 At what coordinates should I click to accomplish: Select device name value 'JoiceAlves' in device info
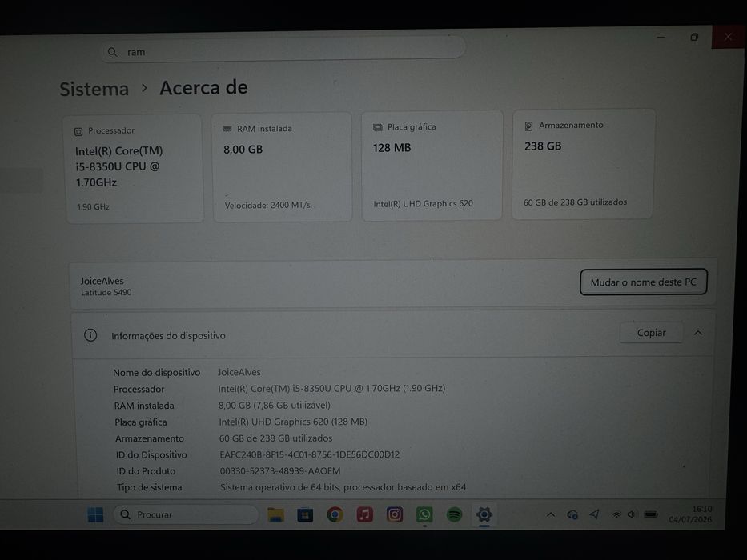tap(239, 372)
